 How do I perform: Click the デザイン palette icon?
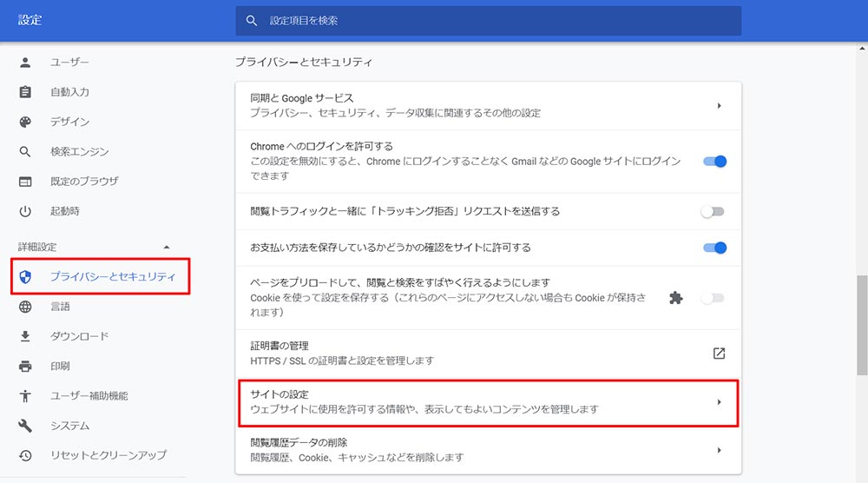point(25,122)
